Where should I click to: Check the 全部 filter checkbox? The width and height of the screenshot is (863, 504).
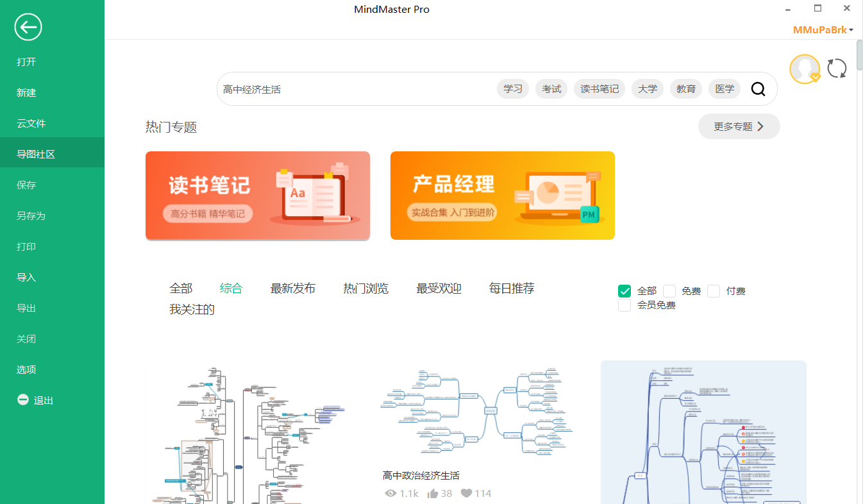[x=624, y=291]
